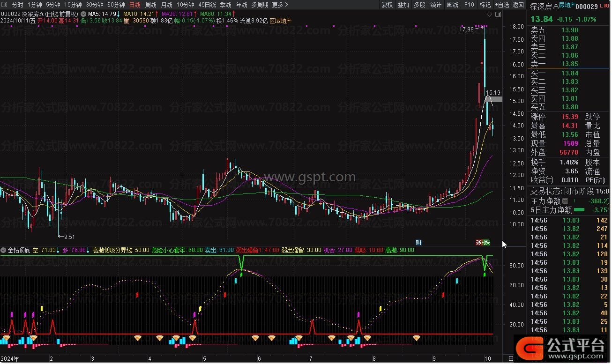Image resolution: width=612 pixels, height=364 pixels.
Task: Click the 危险小心套牢: 68.00 label
Action: pos(178,250)
